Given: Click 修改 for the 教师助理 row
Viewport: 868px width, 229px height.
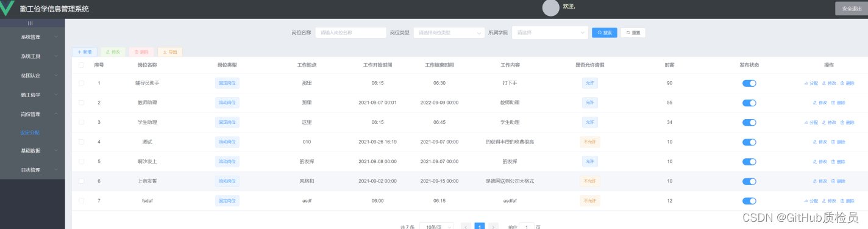Looking at the screenshot, I should [820, 103].
